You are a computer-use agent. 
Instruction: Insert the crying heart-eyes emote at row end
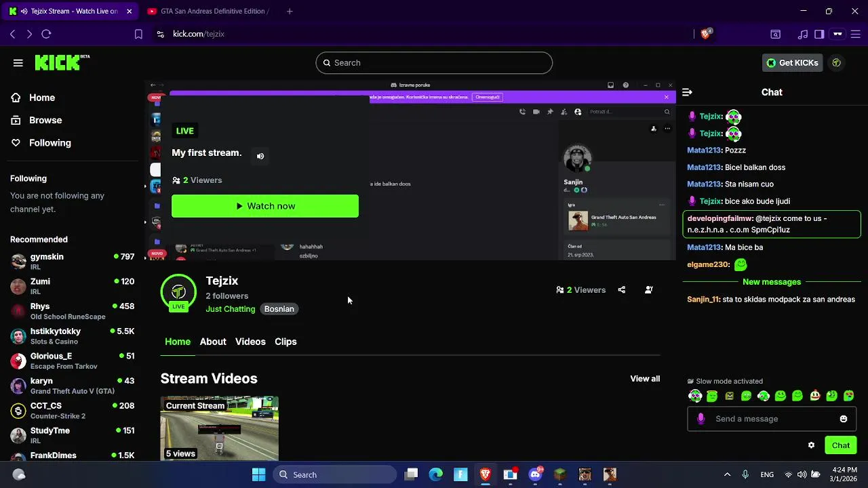[849, 396]
